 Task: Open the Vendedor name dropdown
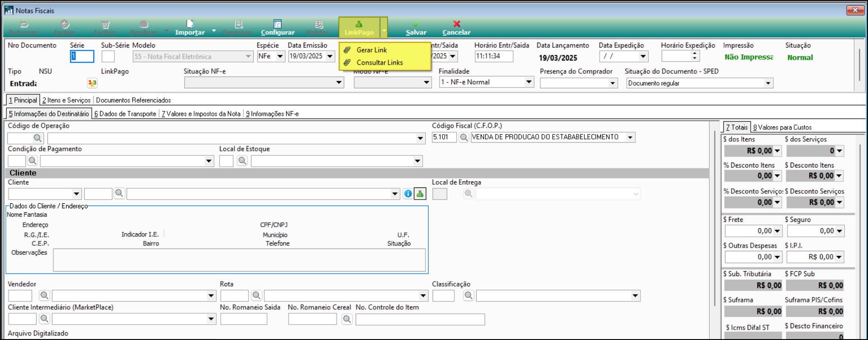(211, 296)
